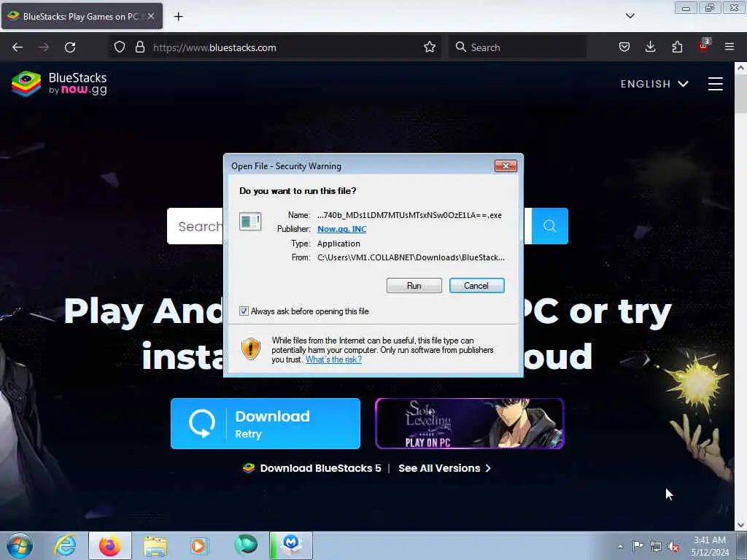Open the Solo Leveling Play on PC banner
The image size is (747, 560).
[469, 424]
